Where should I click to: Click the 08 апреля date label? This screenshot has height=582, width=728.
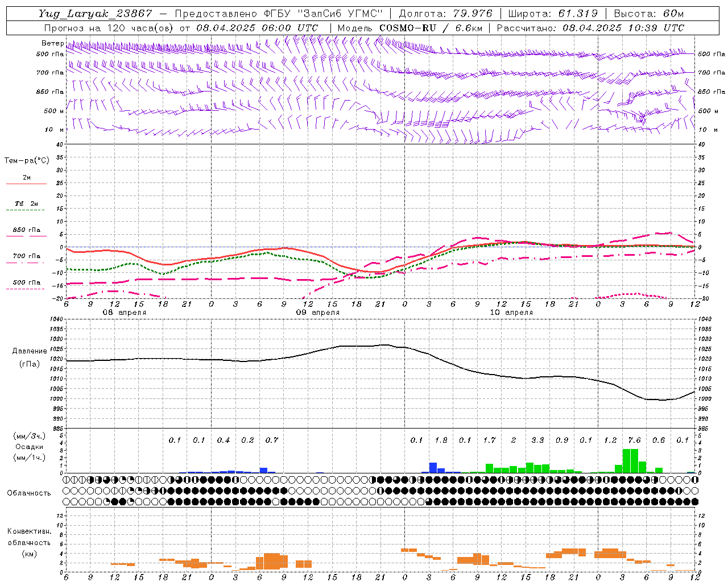tap(124, 313)
